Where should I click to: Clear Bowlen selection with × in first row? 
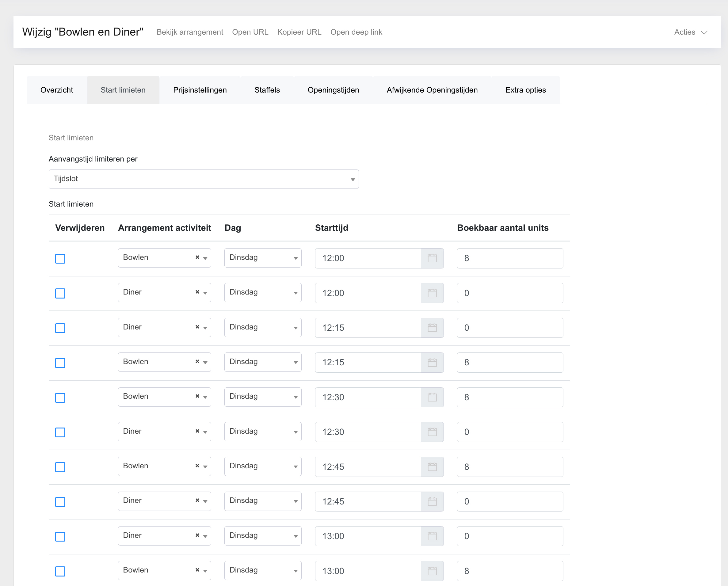197,257
